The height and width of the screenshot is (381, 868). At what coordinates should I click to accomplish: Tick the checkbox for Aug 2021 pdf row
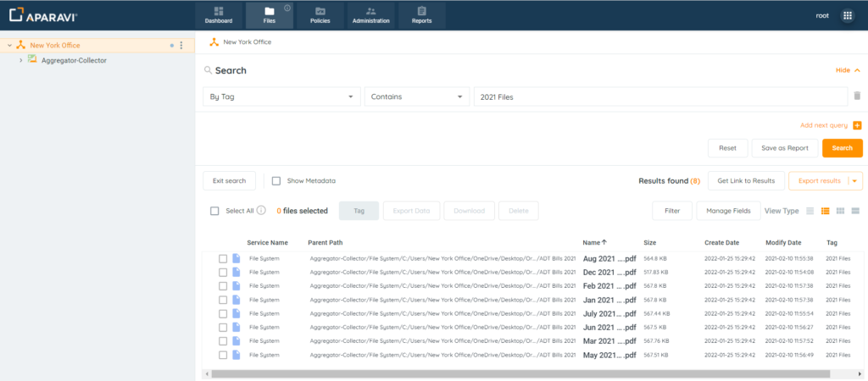click(223, 258)
